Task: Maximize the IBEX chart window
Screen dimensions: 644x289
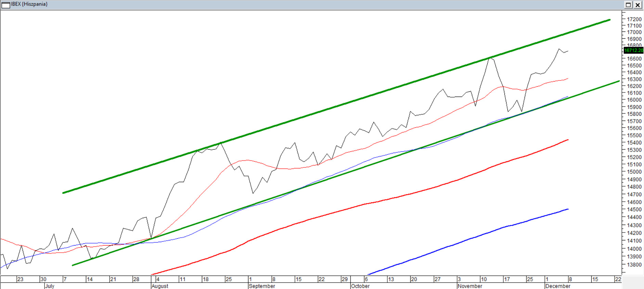Action: [628, 5]
